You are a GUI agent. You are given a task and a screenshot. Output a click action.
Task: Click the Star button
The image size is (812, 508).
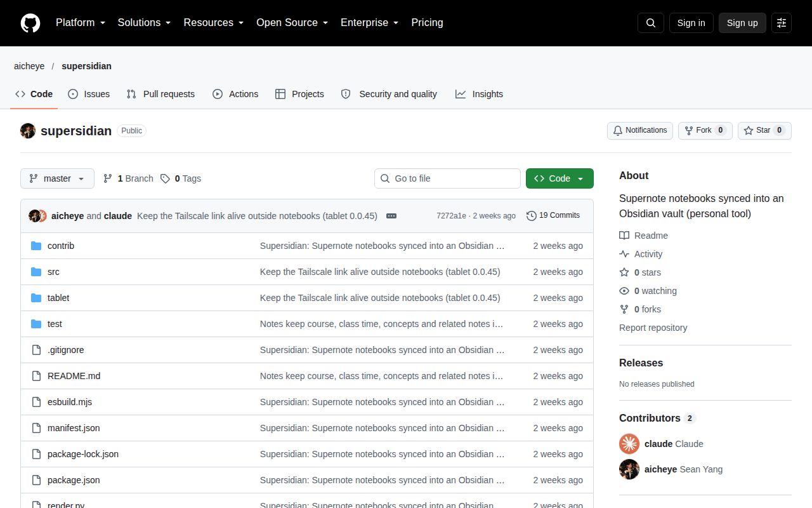pos(764,131)
